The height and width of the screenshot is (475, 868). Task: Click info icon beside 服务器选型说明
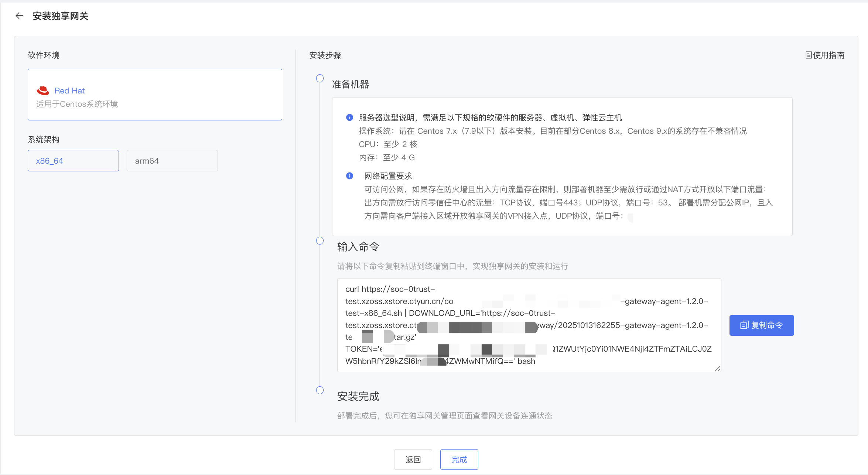(x=349, y=117)
